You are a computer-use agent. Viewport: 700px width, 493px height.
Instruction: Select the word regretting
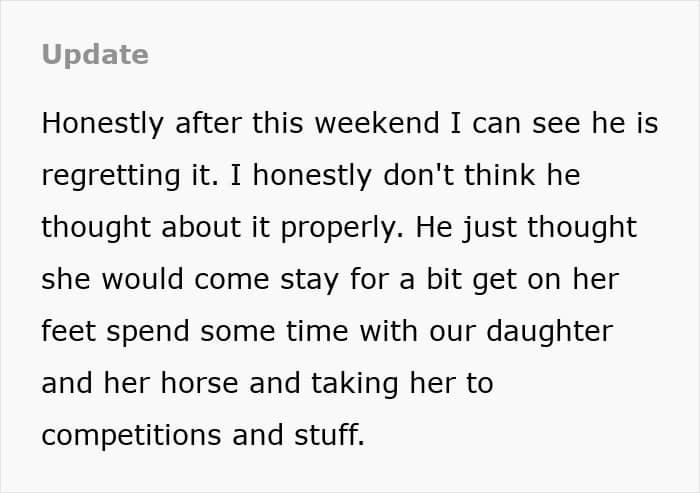pos(111,176)
